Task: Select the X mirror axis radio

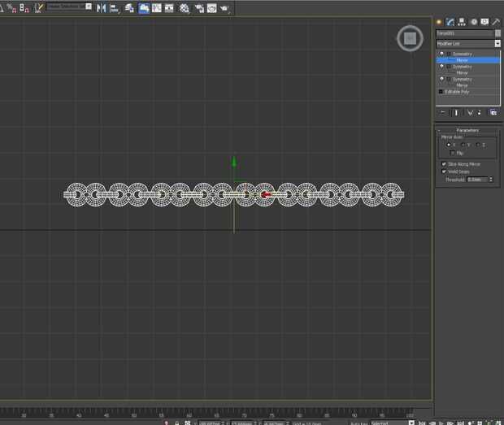Action: (449, 145)
